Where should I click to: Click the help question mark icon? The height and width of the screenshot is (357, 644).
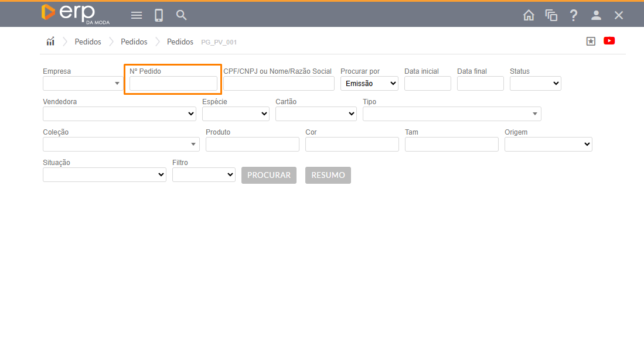[x=574, y=15]
